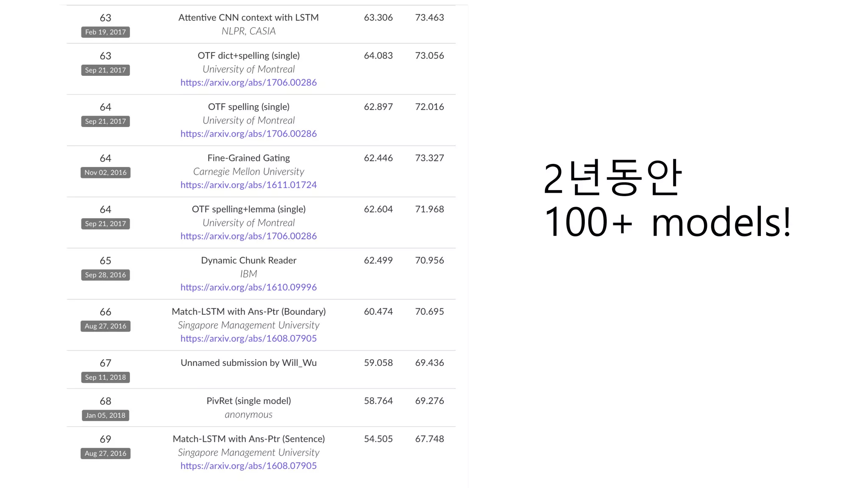Image resolution: width=868 pixels, height=488 pixels.
Task: Click the Korean heading 2년동안
Action: coord(612,178)
